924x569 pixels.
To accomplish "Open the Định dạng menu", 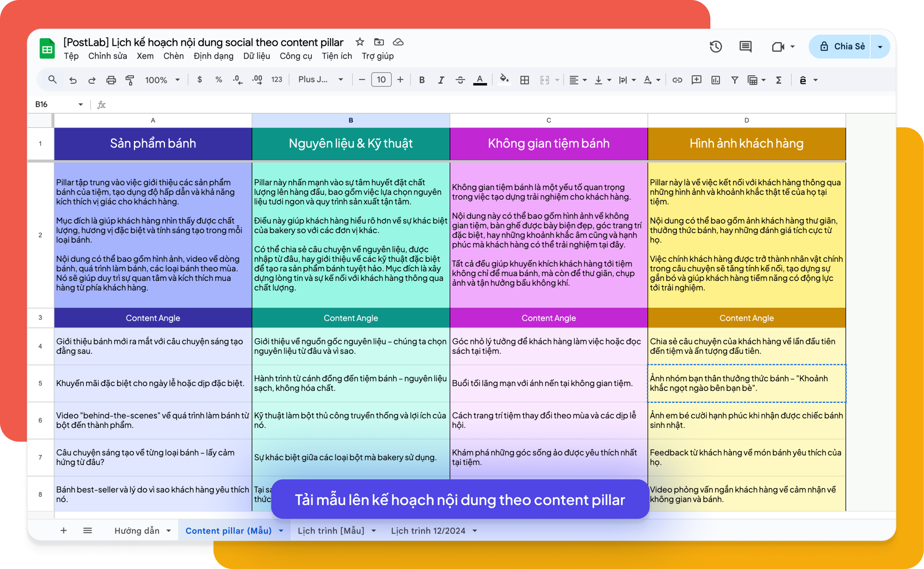I will coord(213,56).
